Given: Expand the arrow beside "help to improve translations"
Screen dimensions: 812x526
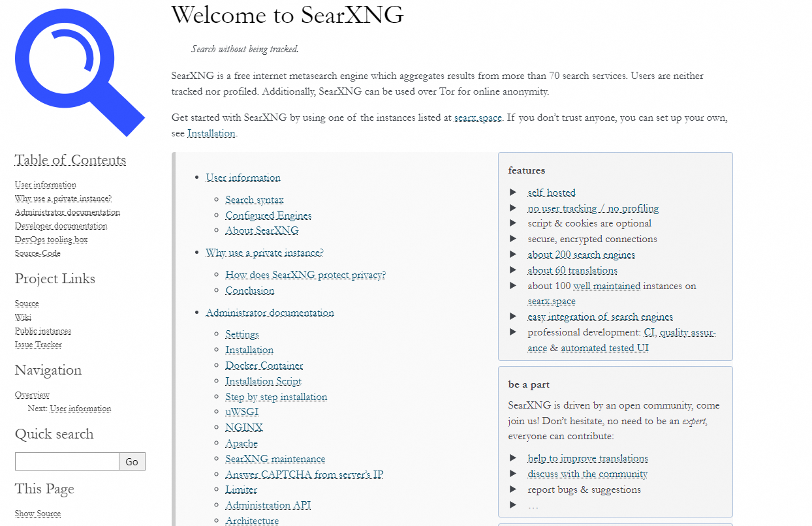Looking at the screenshot, I should [x=513, y=457].
